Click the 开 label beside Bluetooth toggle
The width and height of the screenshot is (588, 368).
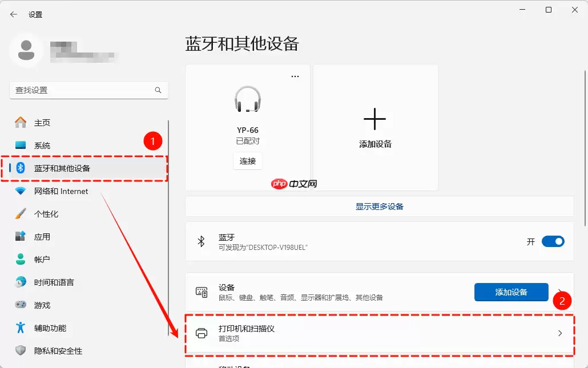coord(530,242)
